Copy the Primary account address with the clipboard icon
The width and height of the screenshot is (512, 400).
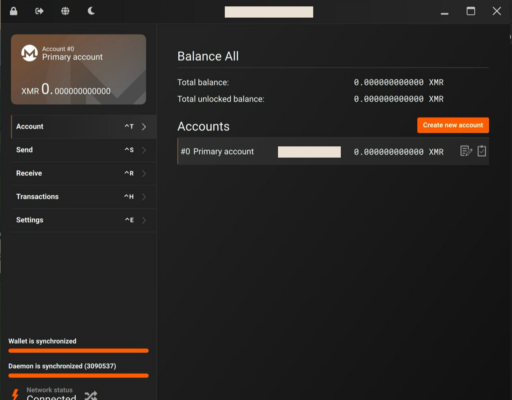click(x=482, y=151)
